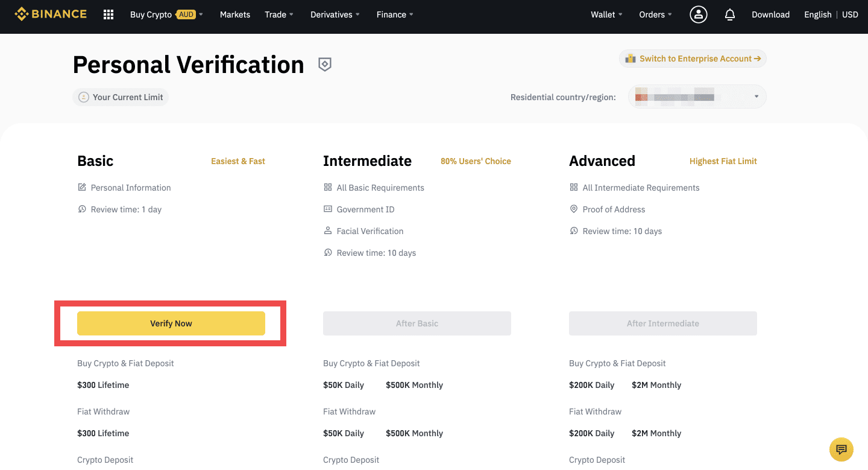868x470 pixels.
Task: Expand the Derivatives dropdown menu
Action: [x=335, y=14]
